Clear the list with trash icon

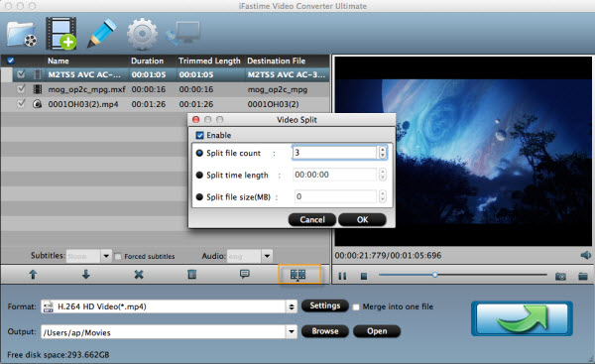click(192, 274)
